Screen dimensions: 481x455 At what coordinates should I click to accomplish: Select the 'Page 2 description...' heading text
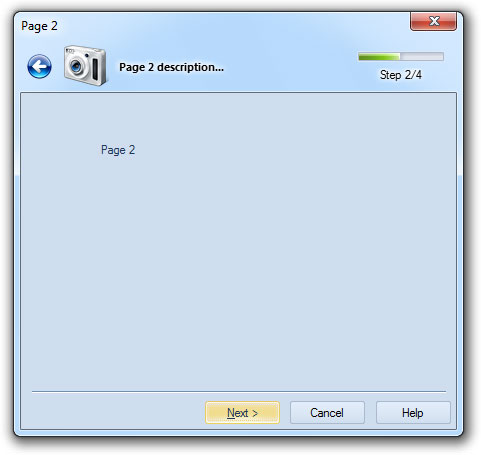point(171,67)
